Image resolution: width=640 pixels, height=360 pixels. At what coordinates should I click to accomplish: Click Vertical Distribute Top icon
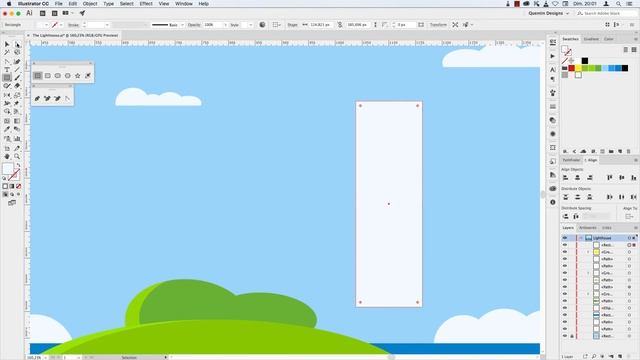tap(566, 197)
